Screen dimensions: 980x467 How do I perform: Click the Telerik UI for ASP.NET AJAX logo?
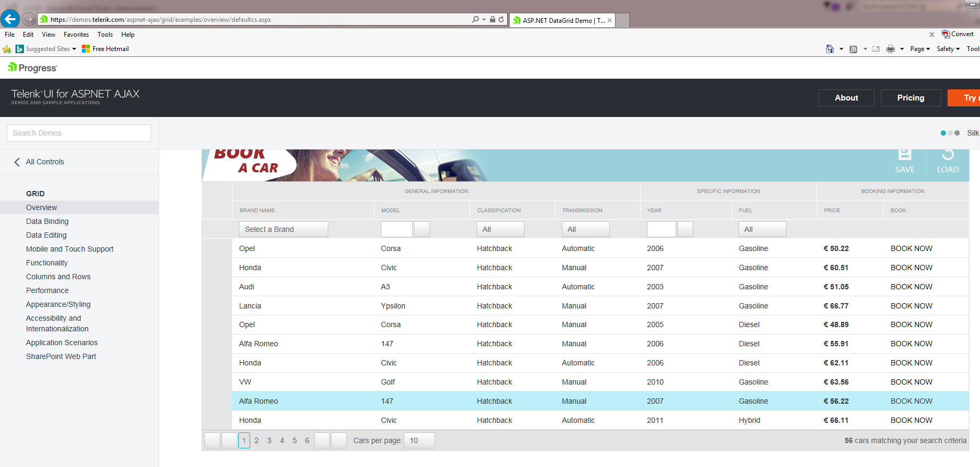(75, 96)
